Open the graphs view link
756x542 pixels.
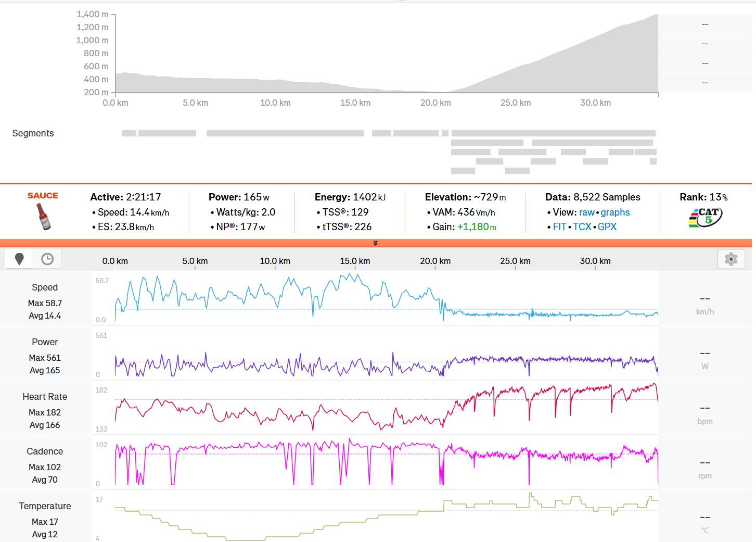[615, 212]
